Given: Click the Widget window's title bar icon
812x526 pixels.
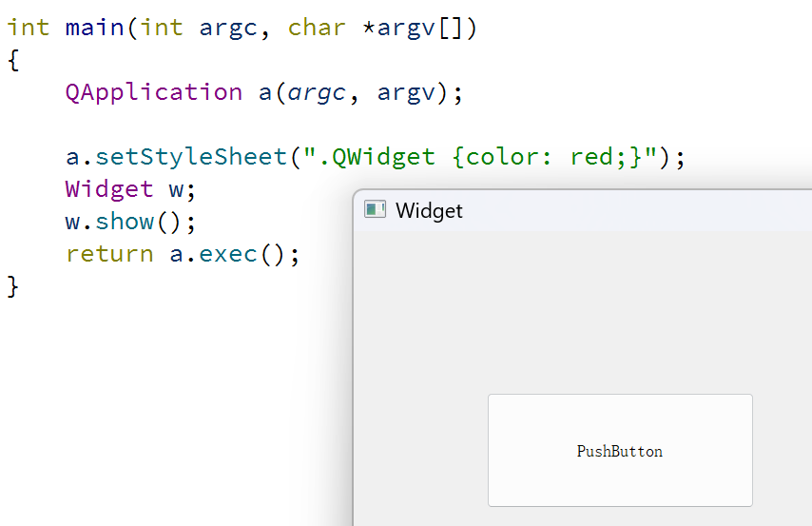Looking at the screenshot, I should [x=375, y=209].
